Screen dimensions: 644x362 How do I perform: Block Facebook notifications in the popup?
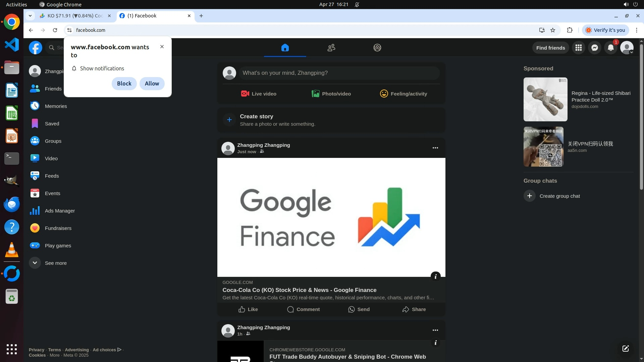click(124, 83)
